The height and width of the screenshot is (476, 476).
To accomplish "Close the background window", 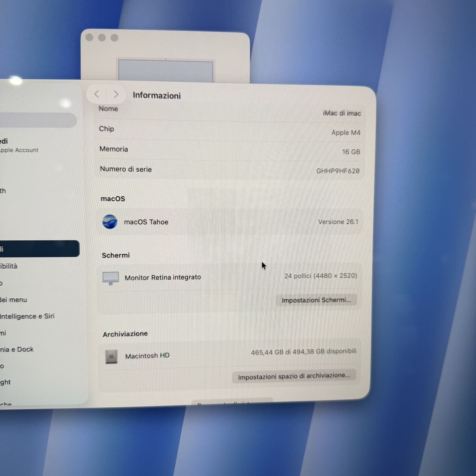I will coord(89,38).
